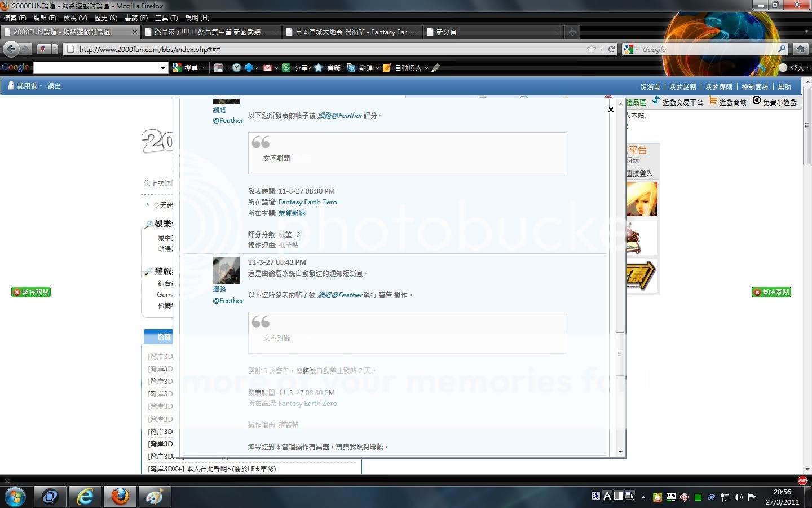Screen dimensions: 812x508
Task: Click the Gmail envelope icon in Google toolbar
Action: (x=268, y=68)
